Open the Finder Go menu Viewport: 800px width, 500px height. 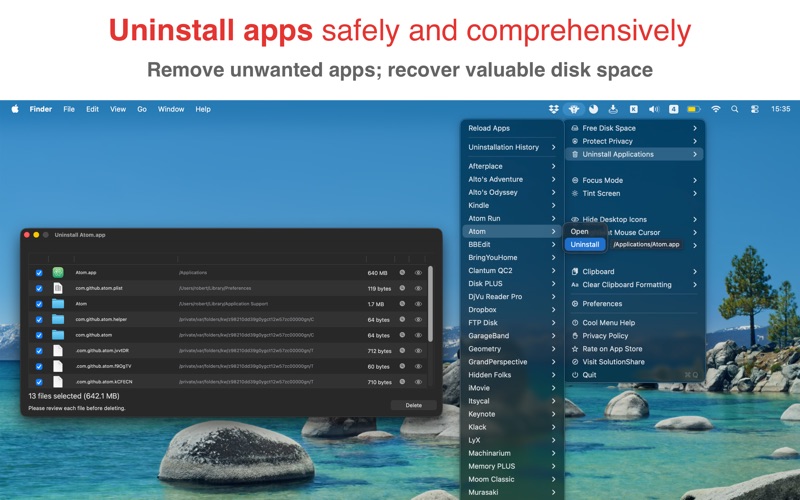142,109
